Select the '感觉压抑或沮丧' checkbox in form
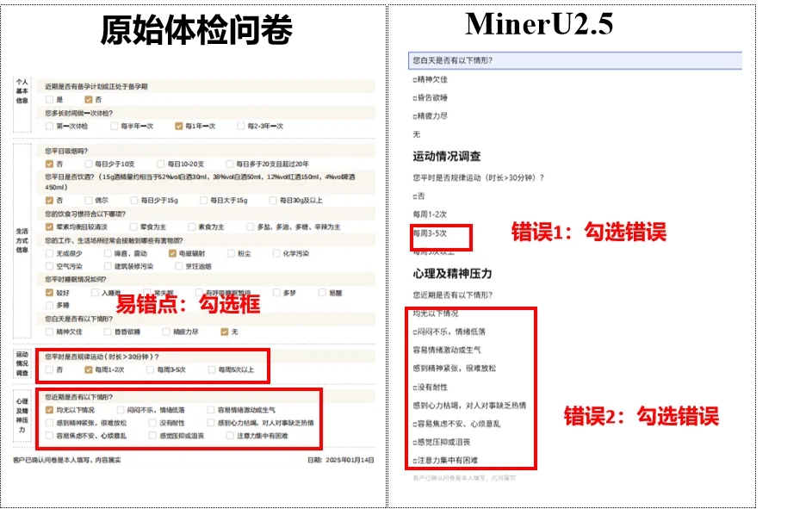Image resolution: width=812 pixels, height=509 pixels. [x=152, y=436]
